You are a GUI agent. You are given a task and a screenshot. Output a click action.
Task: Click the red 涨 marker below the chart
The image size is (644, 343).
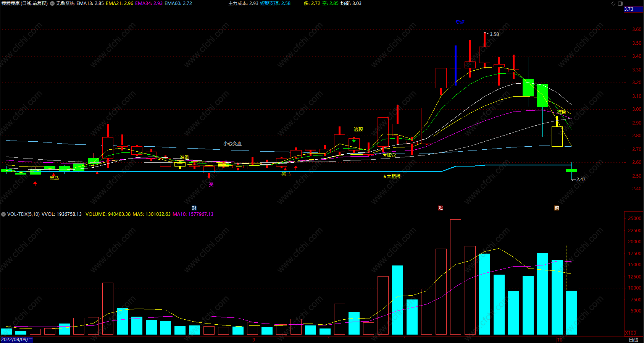441,208
